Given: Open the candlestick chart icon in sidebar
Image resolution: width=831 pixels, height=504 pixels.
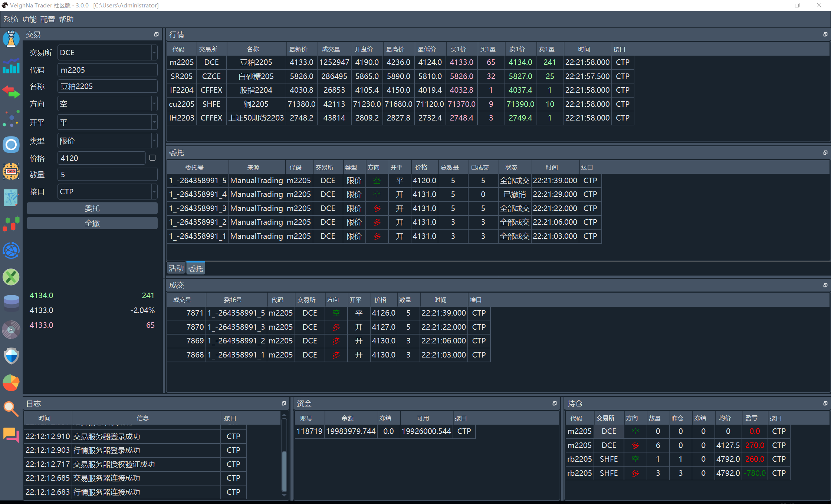Looking at the screenshot, I should click(11, 224).
